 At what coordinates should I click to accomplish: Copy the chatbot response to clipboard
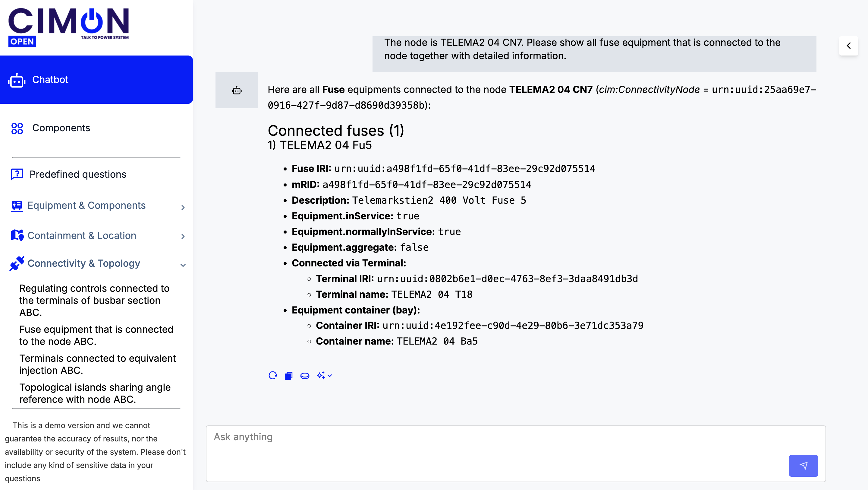[288, 375]
